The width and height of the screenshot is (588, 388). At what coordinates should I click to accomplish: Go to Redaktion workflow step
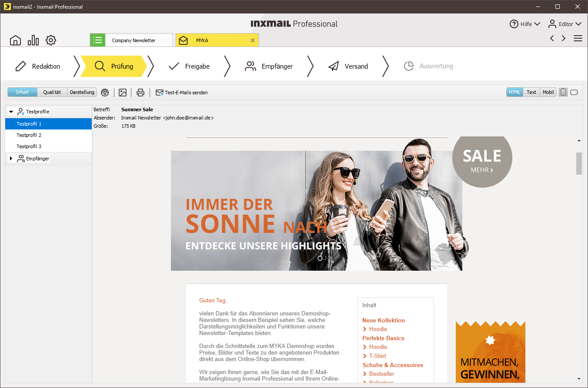coord(38,66)
